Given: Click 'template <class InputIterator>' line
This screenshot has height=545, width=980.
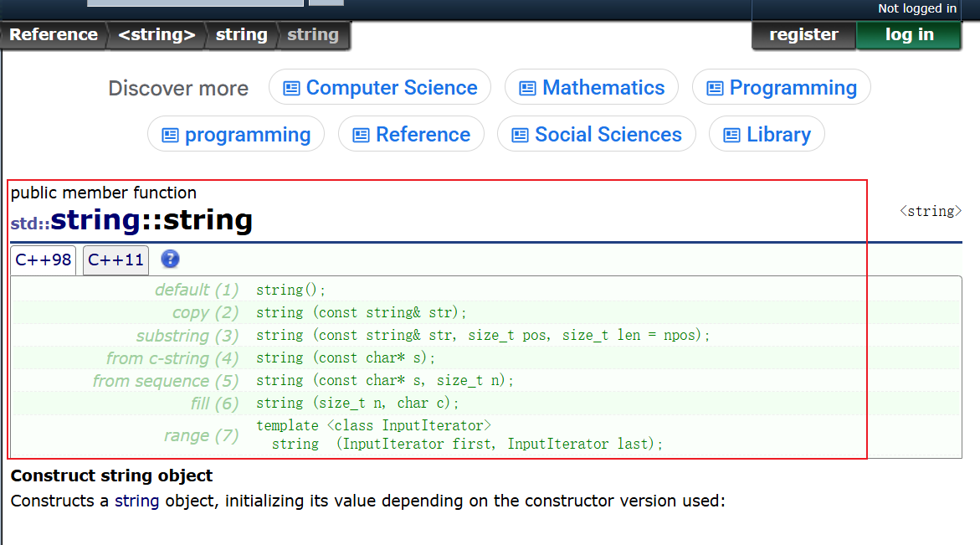Looking at the screenshot, I should click(374, 425).
